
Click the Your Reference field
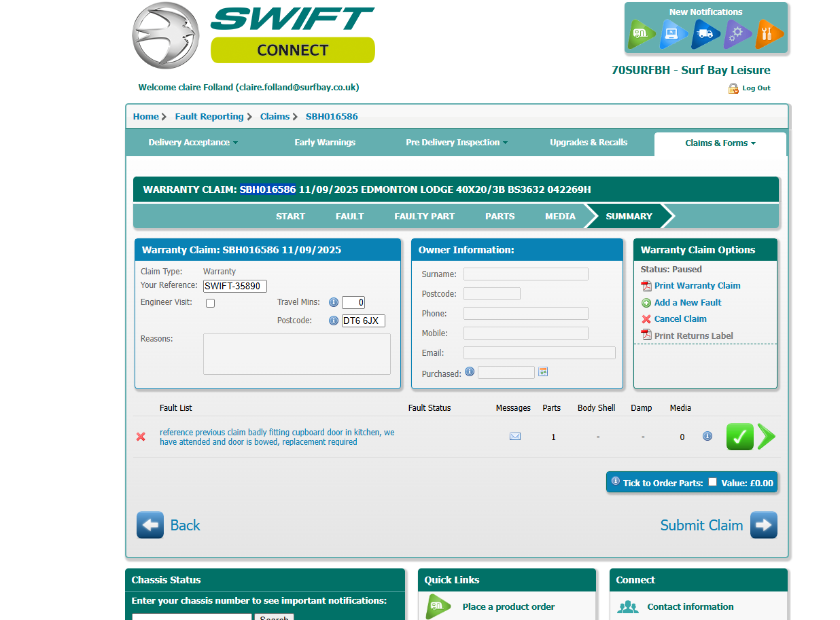pyautogui.click(x=235, y=286)
